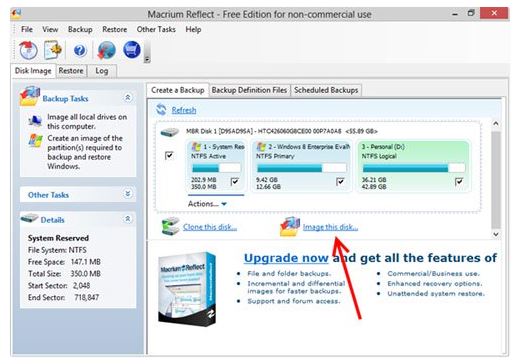
Task: Open the Backup menu
Action: click(80, 29)
